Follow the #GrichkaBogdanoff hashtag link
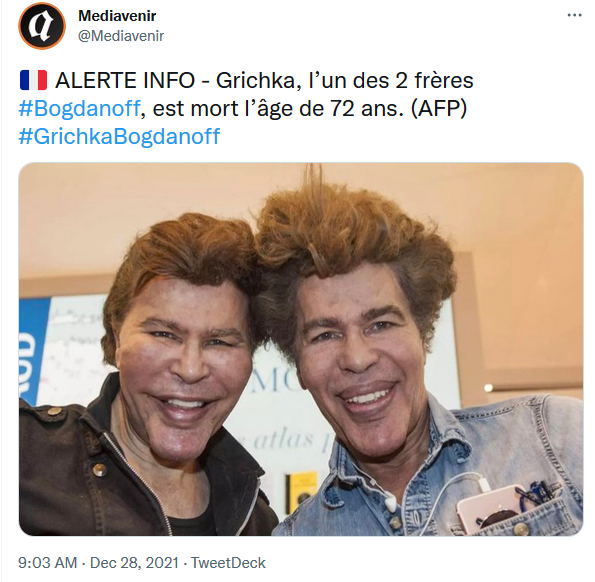 point(119,136)
